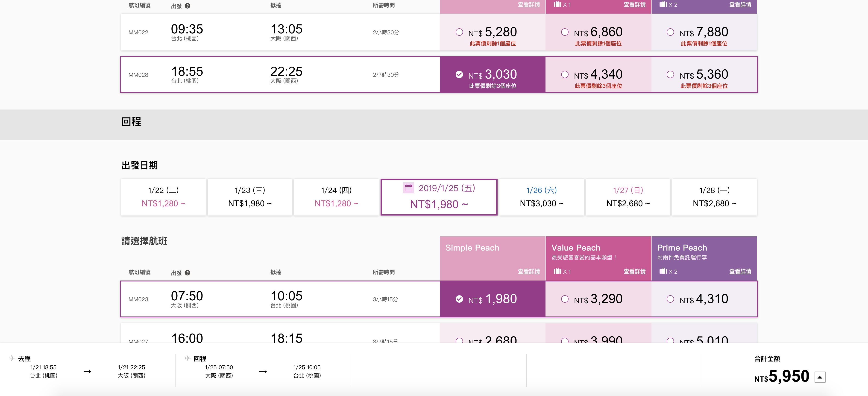Viewport: 868px width, 396px height.
Task: Click the 去程 airplane icon in summary bar
Action: (x=12, y=358)
